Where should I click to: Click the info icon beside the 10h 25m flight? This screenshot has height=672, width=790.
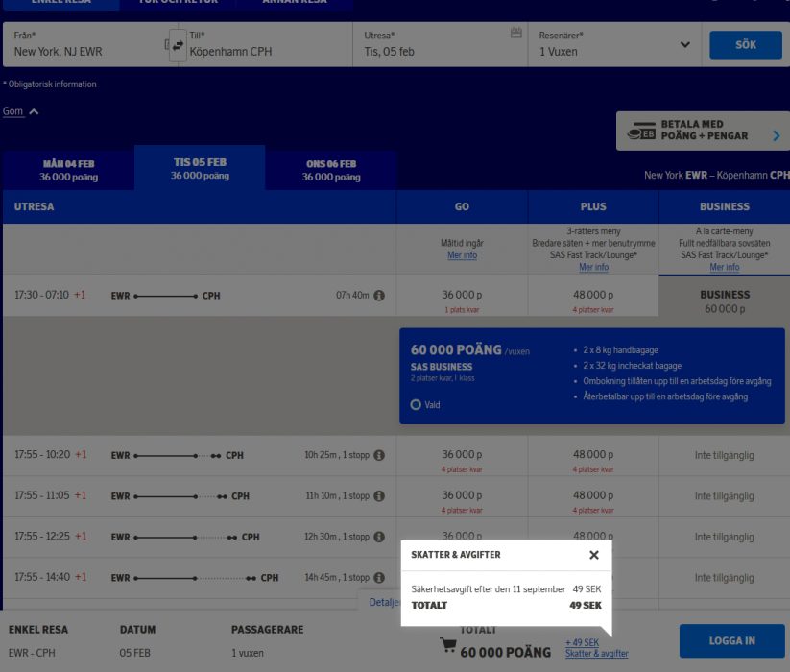coord(379,455)
